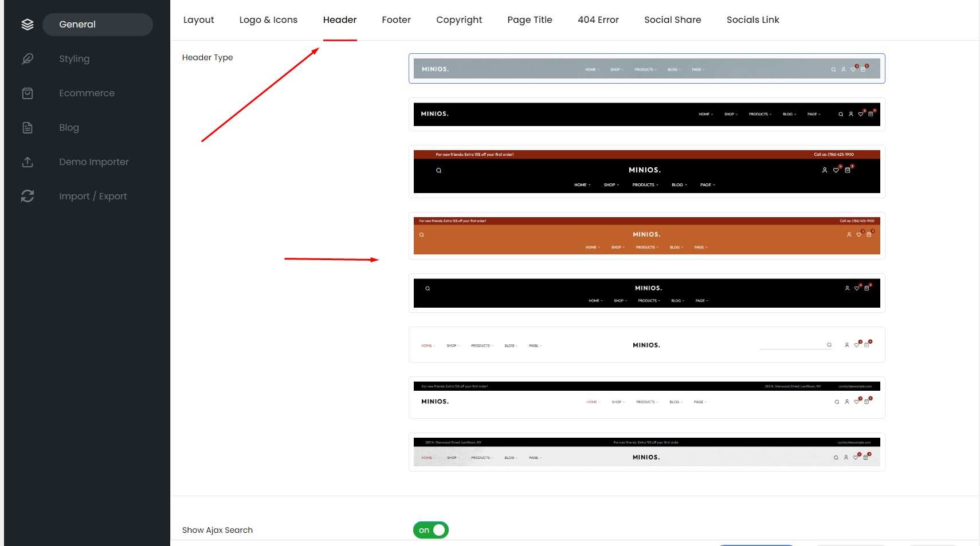Toggle the Show Ajax Search switch
This screenshot has width=980, height=546.
click(431, 530)
